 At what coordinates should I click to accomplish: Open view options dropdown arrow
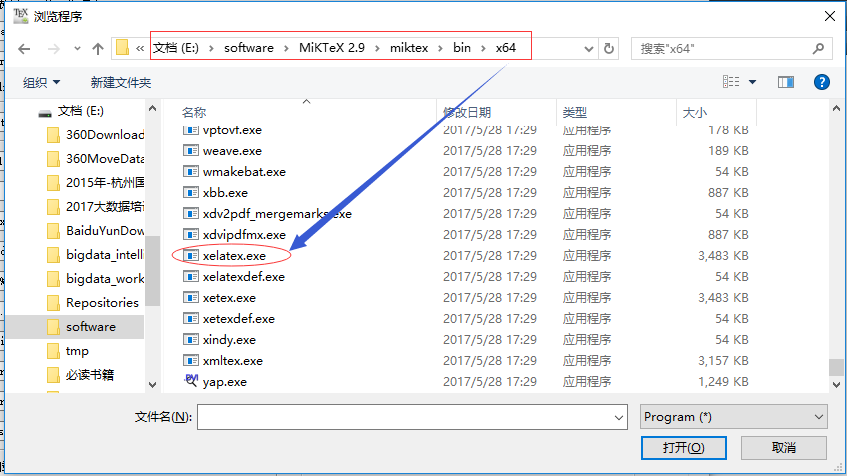click(752, 82)
